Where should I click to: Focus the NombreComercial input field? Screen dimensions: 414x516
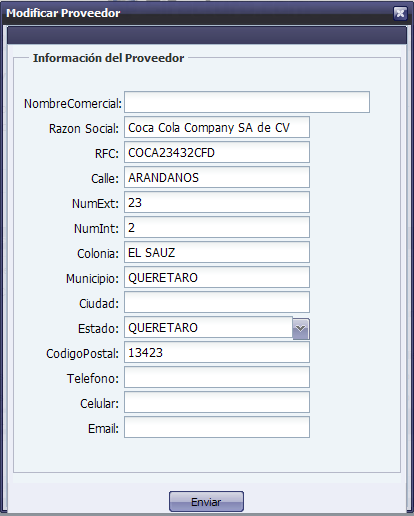point(247,102)
